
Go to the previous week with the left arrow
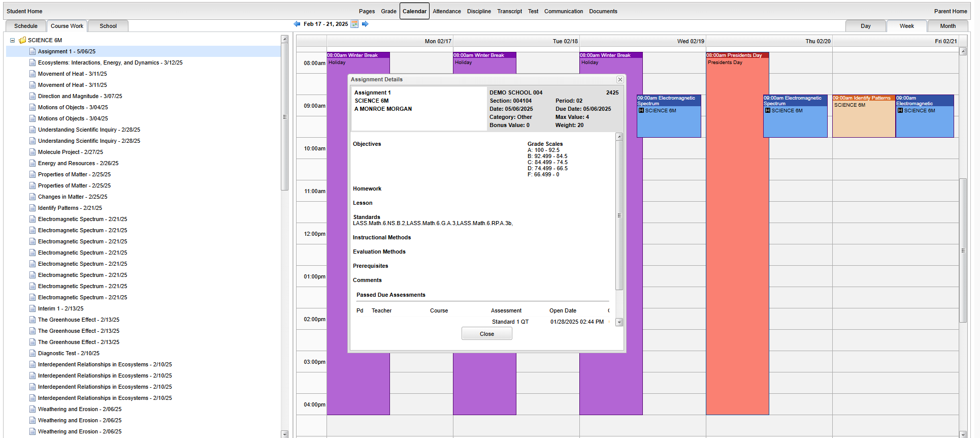tap(297, 24)
